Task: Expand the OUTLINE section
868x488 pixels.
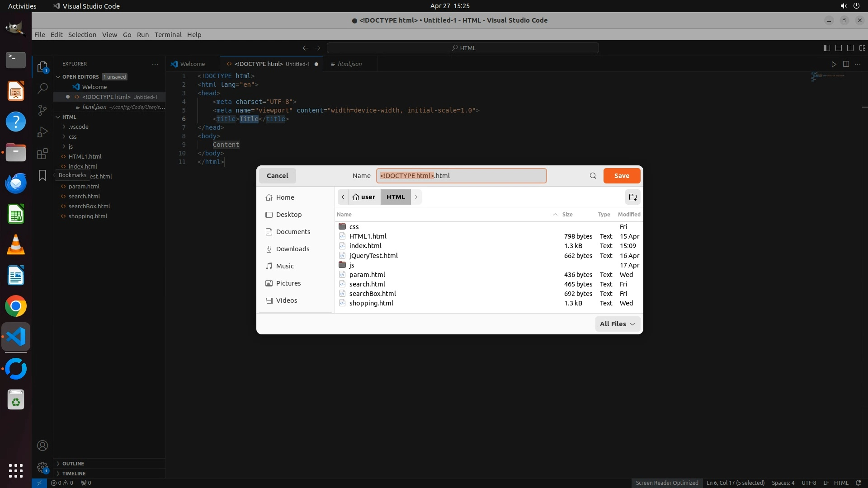Action: point(73,464)
